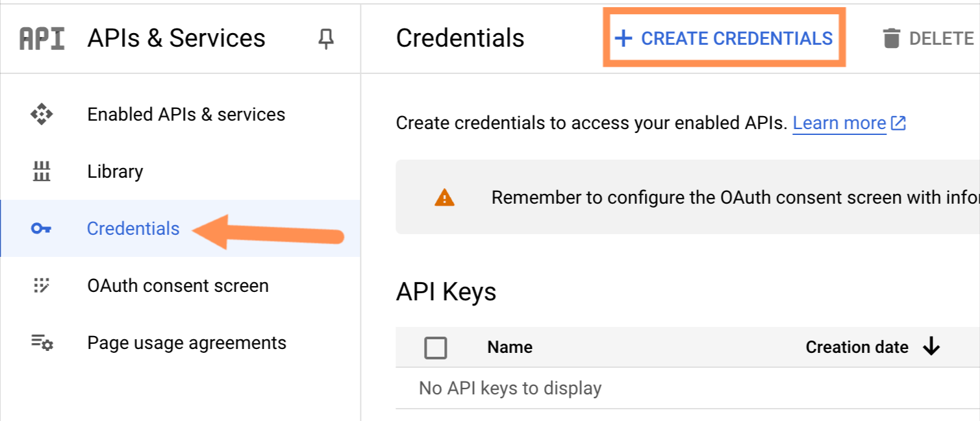Click the Library icon in sidebar
Screen dimensions: 980x421
42,172
